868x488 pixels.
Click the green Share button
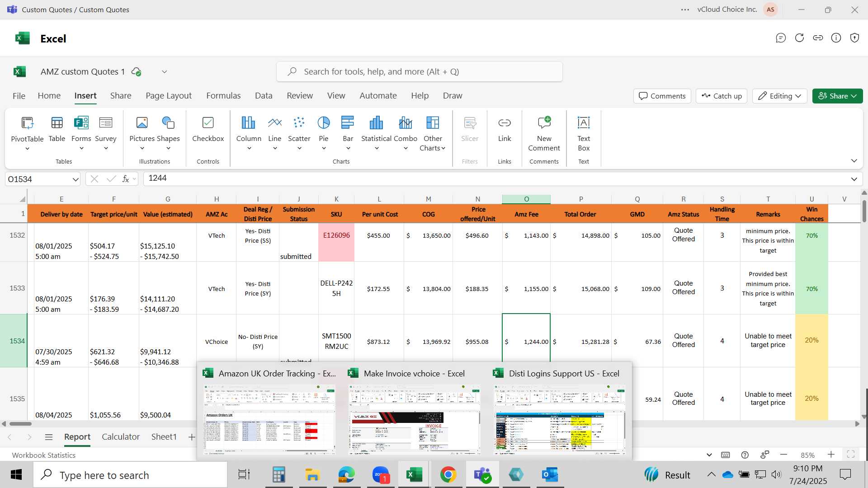tap(837, 96)
